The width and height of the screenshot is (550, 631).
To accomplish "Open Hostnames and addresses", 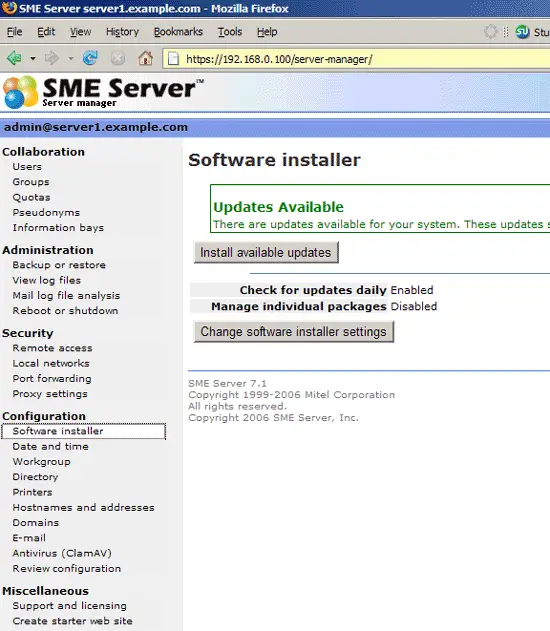I will point(83,507).
